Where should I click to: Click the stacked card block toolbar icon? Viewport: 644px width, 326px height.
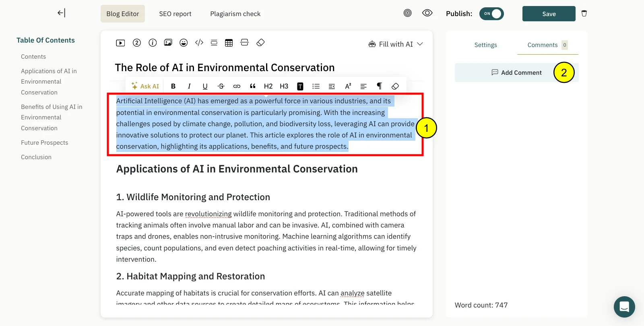(214, 43)
